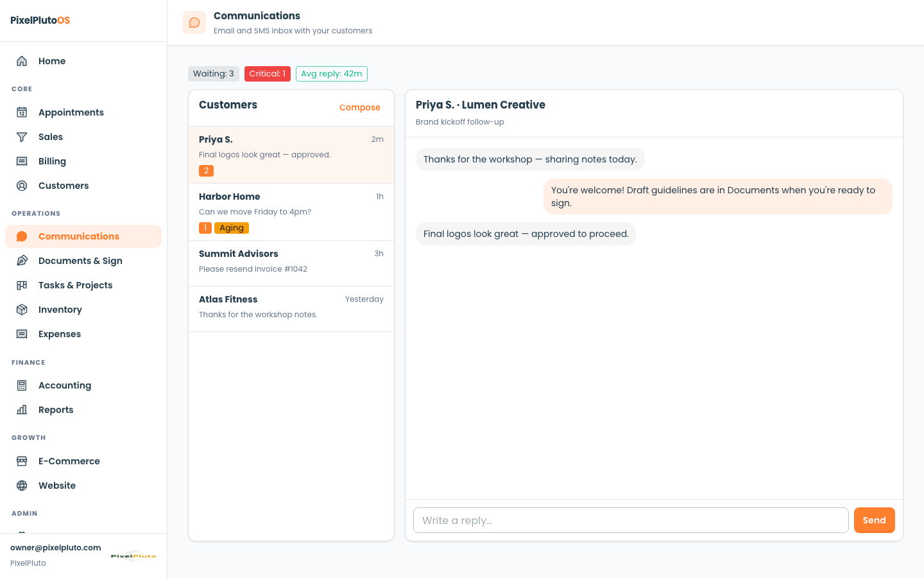This screenshot has width=924, height=578.
Task: Click the Home house icon
Action: pos(22,61)
